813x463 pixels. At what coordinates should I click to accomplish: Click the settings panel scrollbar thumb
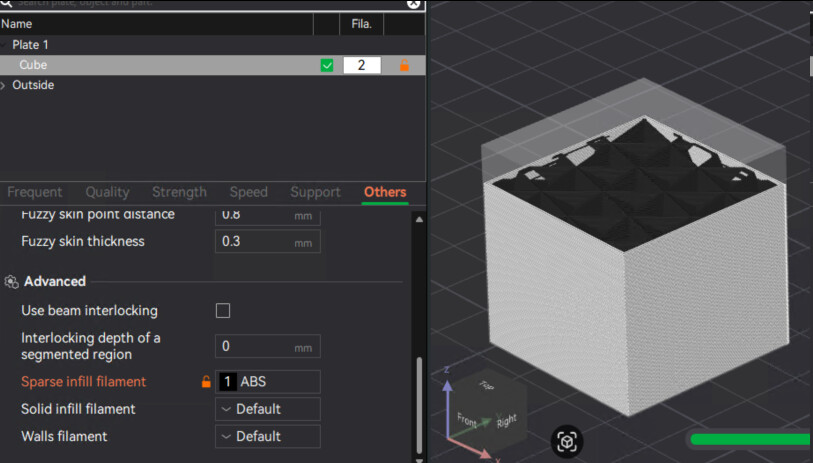[419, 405]
